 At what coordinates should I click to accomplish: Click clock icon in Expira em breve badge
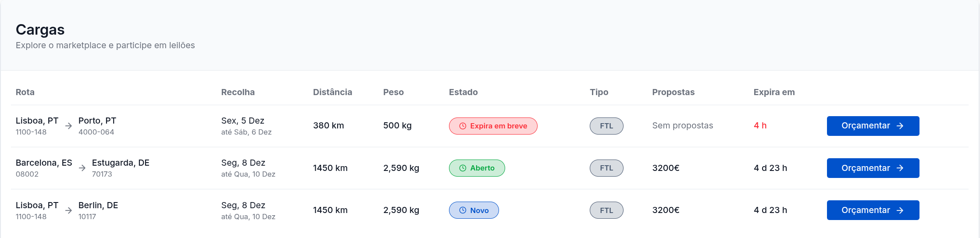point(462,126)
